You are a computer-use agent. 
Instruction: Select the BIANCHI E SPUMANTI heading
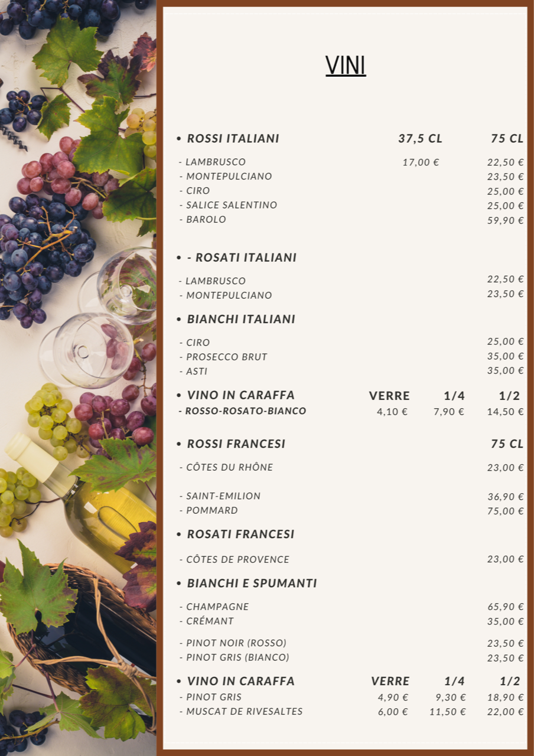(x=252, y=583)
